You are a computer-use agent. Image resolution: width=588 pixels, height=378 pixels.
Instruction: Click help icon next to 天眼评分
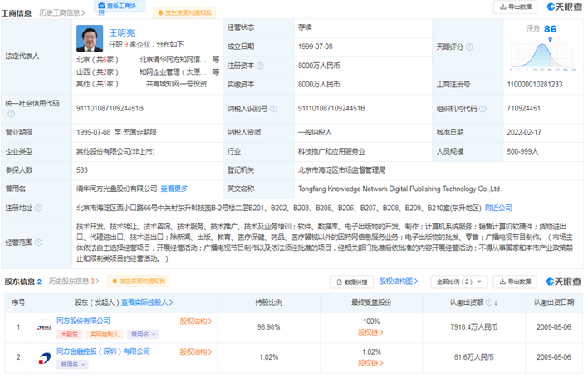click(x=469, y=47)
